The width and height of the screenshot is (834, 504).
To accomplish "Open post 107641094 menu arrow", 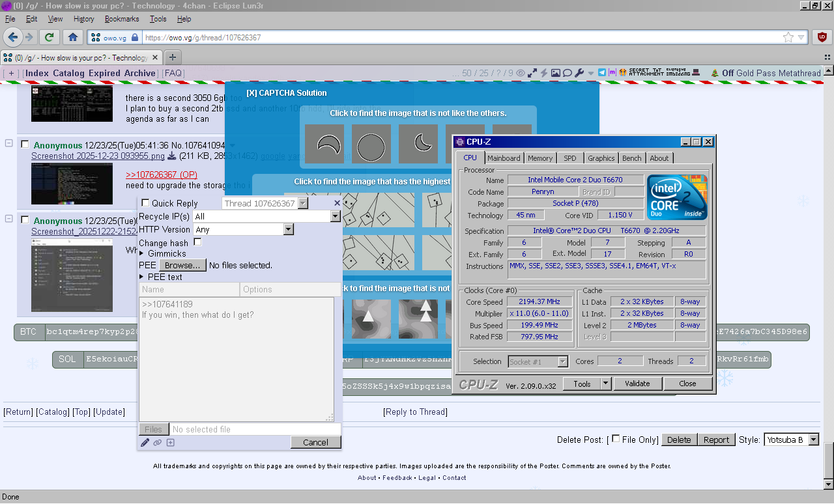I will point(232,145).
